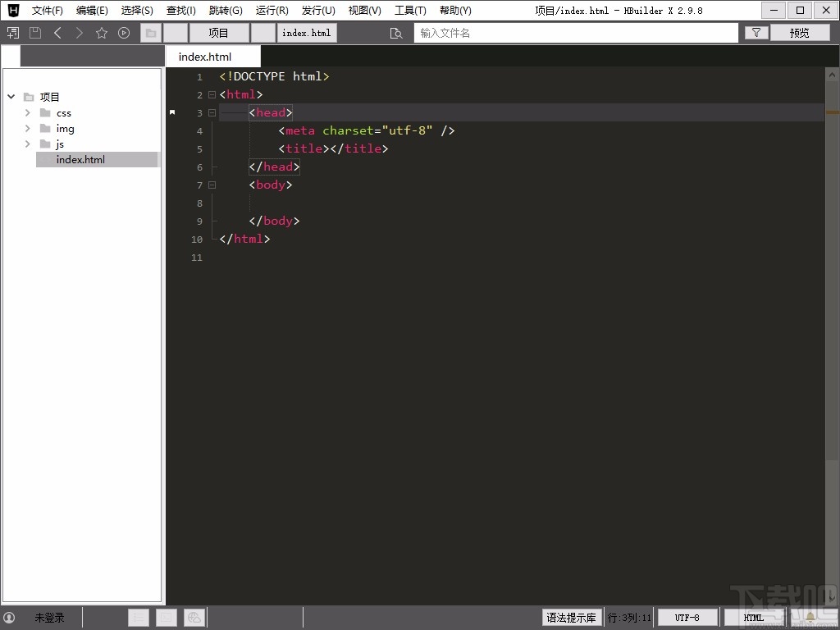This screenshot has width=840, height=630.
Task: Click the filter funnel button
Action: point(756,33)
